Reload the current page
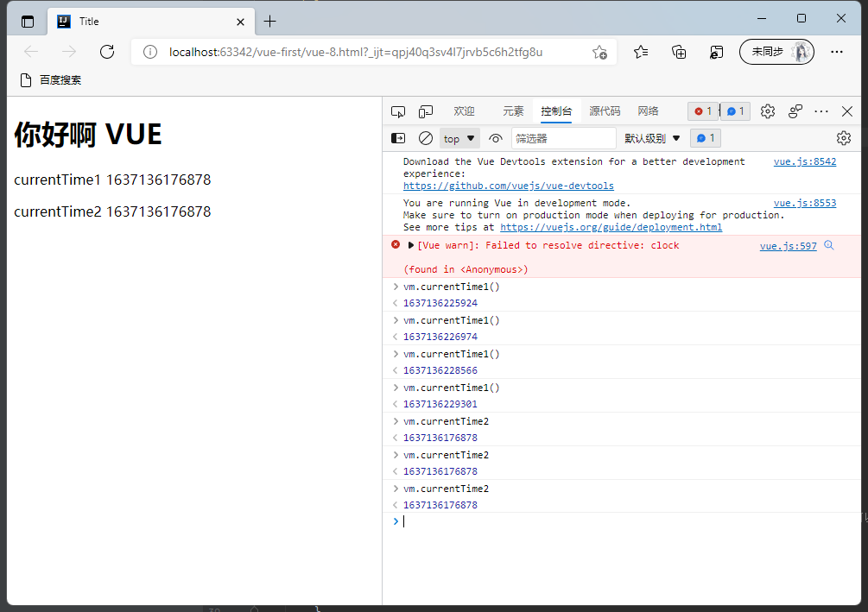Screen dimensions: 868x612 coord(107,52)
